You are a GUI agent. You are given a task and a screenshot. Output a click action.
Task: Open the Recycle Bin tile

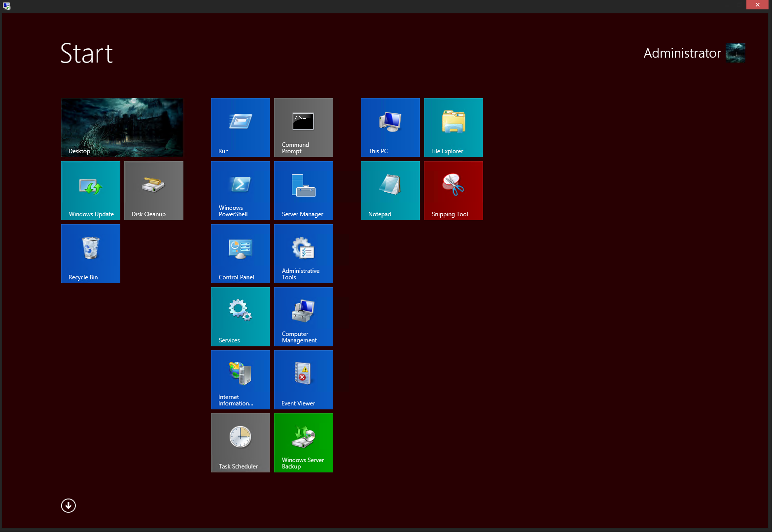pyautogui.click(x=91, y=254)
